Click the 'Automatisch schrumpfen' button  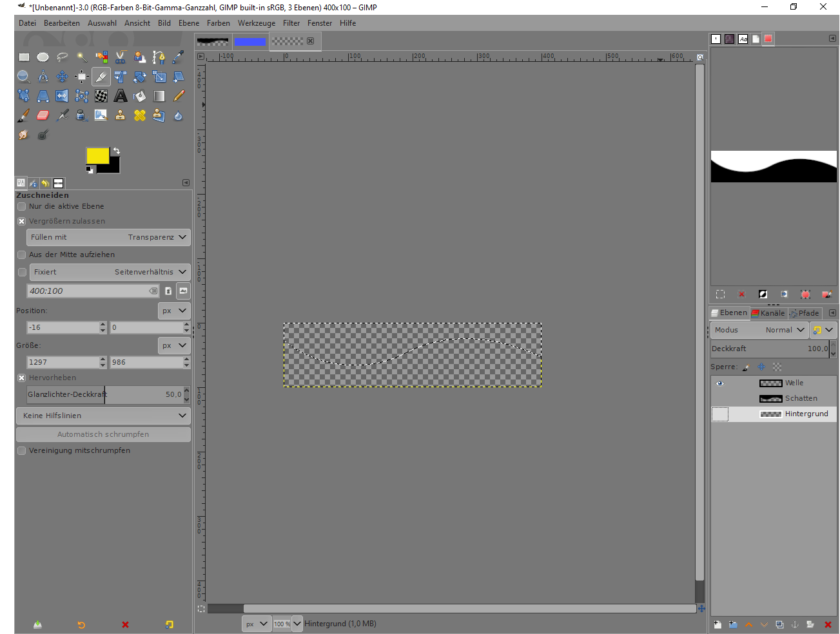[x=103, y=434]
